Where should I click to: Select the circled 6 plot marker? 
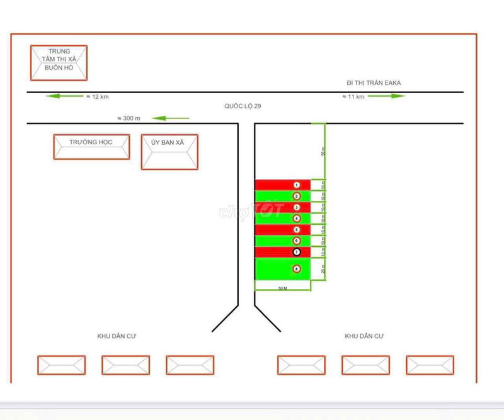(297, 241)
